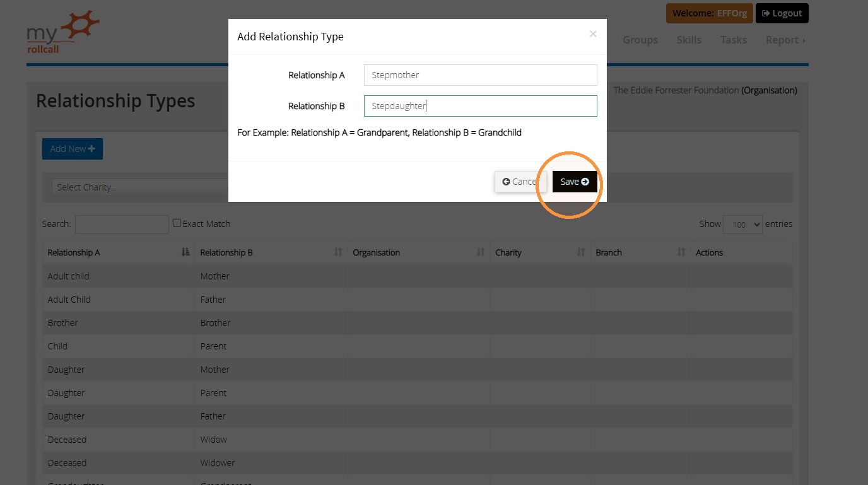Viewport: 868px width, 485px height.
Task: Select the Brother cell in Relationship B
Action: (x=271, y=323)
